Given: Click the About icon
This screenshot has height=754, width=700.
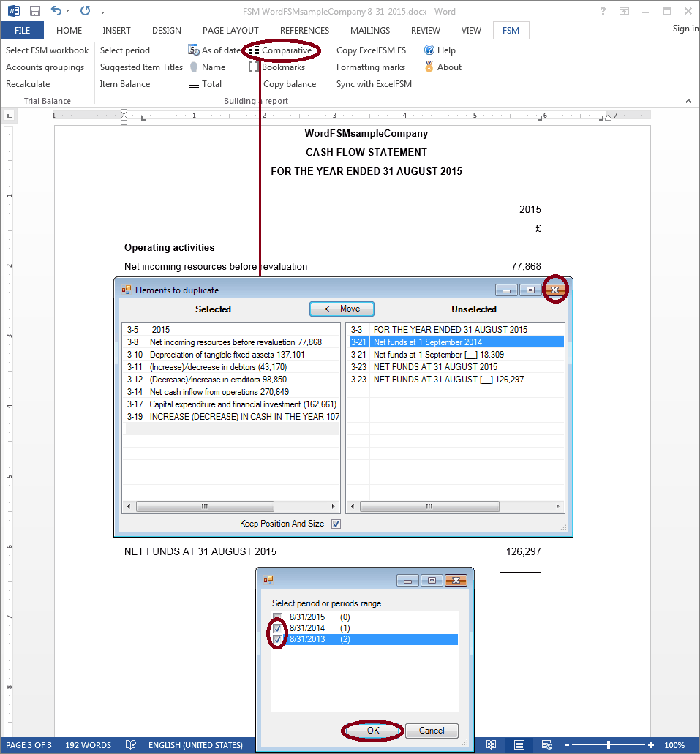Looking at the screenshot, I should (x=429, y=67).
